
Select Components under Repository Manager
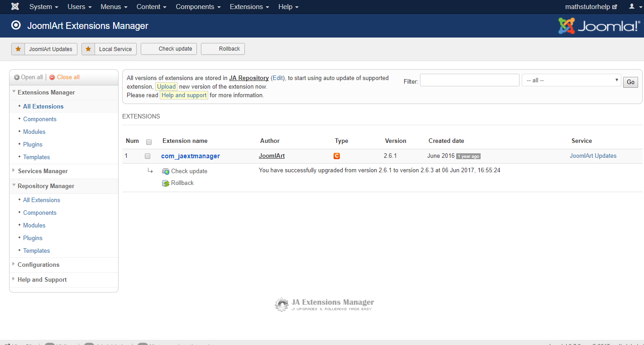pyautogui.click(x=40, y=213)
